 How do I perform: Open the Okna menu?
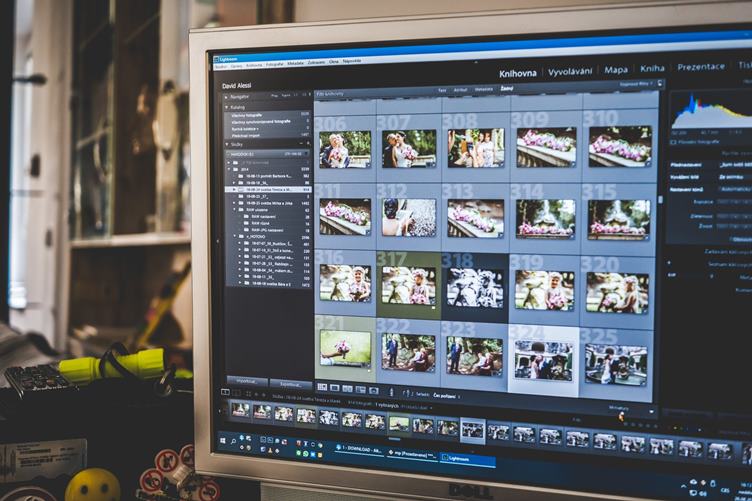334,62
